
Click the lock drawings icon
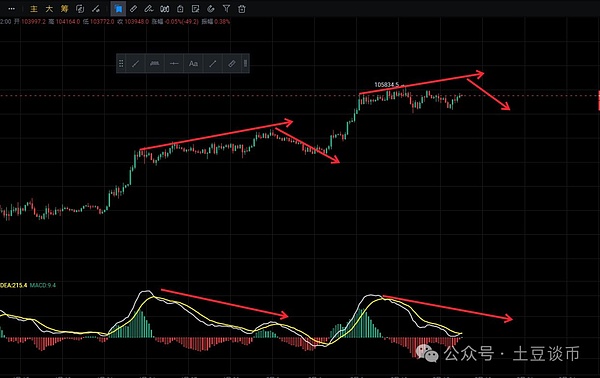pyautogui.click(x=180, y=9)
